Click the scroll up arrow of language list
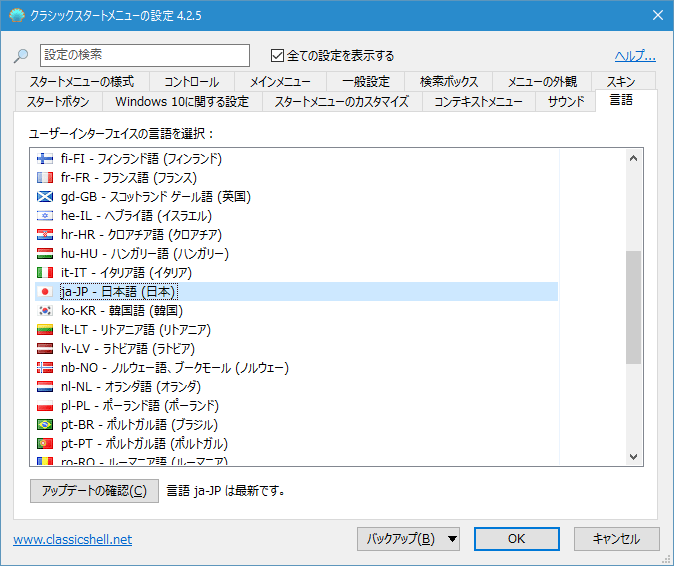 (633, 158)
